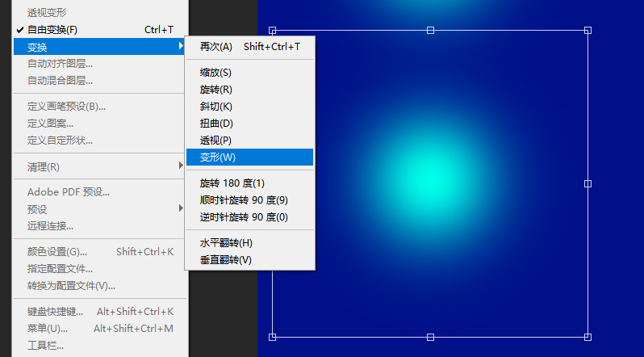The width and height of the screenshot is (644, 357).
Task: Click the bottom-right corner transform handle
Action: pyautogui.click(x=588, y=337)
